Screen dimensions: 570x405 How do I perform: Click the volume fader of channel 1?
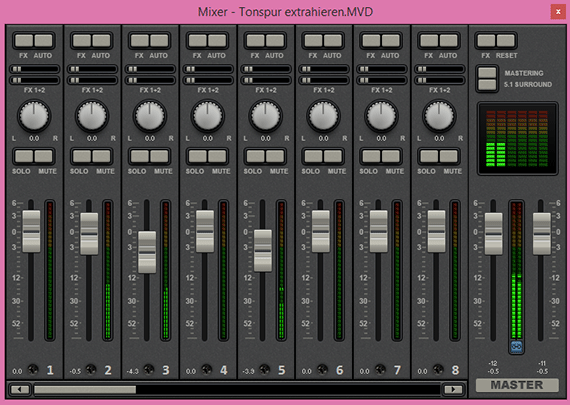31,231
